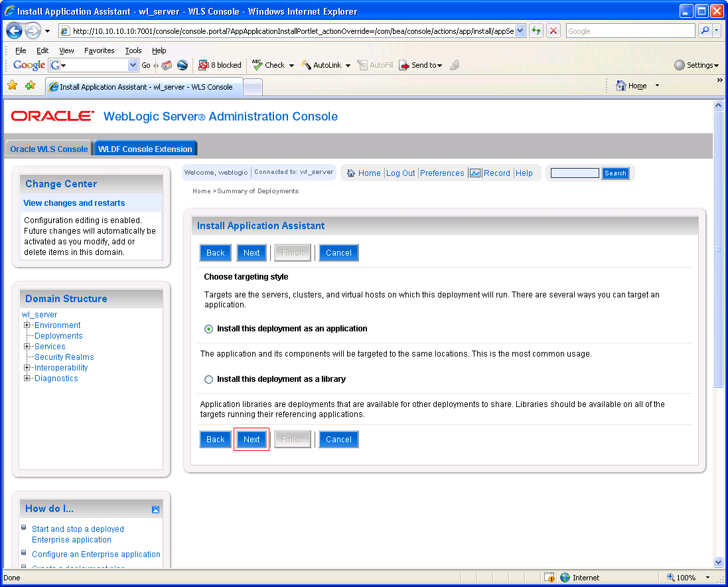This screenshot has width=728, height=587.
Task: Open the recent pages dropdown next to Forward
Action: (47, 31)
